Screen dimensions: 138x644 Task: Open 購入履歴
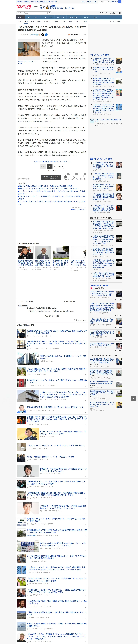[x=112, y=13]
